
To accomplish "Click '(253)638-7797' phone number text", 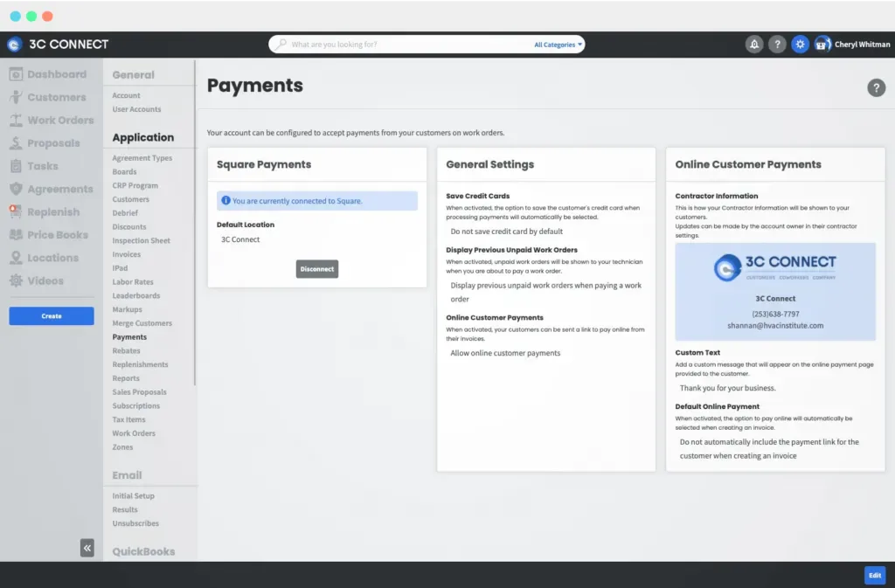I will click(775, 315).
